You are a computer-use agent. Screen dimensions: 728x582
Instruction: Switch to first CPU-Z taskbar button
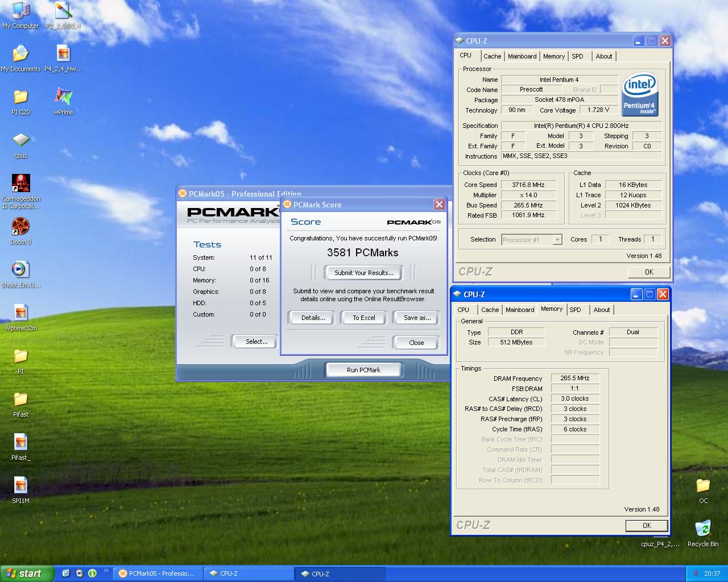(x=249, y=573)
